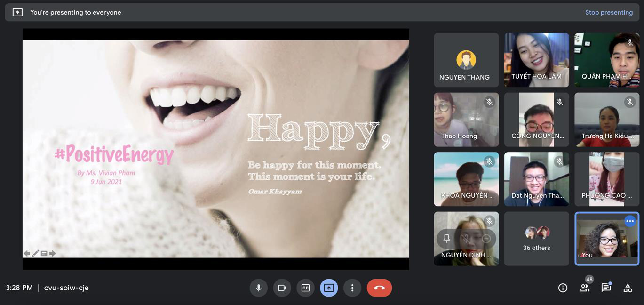Open the chat panel icon
The image size is (644, 305).
pyautogui.click(x=606, y=288)
